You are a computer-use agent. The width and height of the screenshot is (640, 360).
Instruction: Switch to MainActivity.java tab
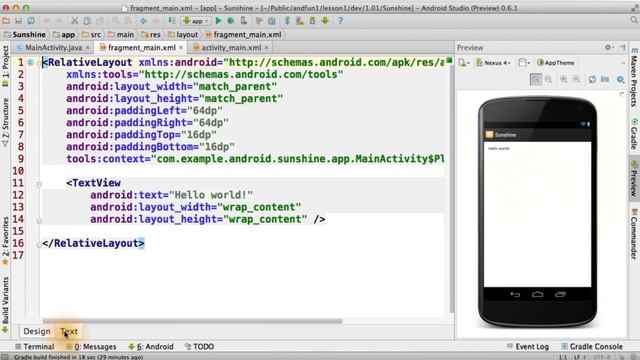(x=53, y=47)
